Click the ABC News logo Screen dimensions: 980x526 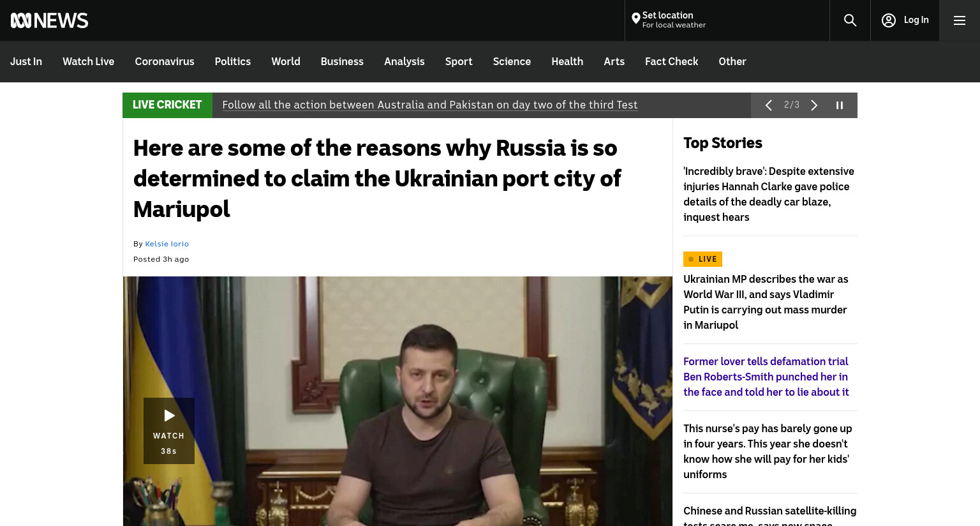[49, 20]
